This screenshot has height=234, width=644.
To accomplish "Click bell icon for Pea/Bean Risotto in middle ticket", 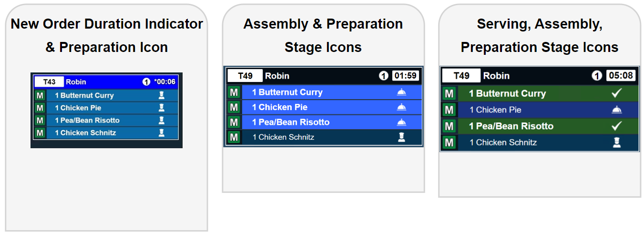I will 401,122.
